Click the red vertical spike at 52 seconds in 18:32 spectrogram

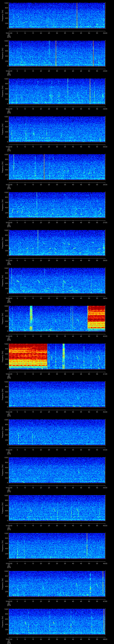(93, 53)
